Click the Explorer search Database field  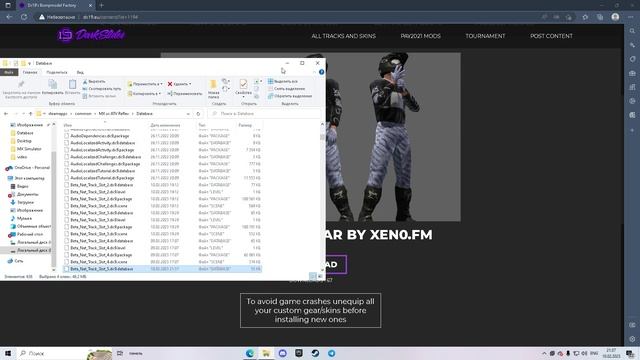point(264,113)
